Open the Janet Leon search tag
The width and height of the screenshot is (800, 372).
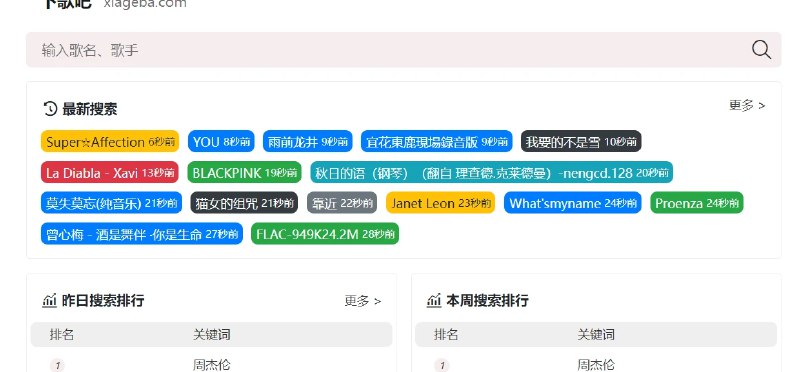pos(441,203)
